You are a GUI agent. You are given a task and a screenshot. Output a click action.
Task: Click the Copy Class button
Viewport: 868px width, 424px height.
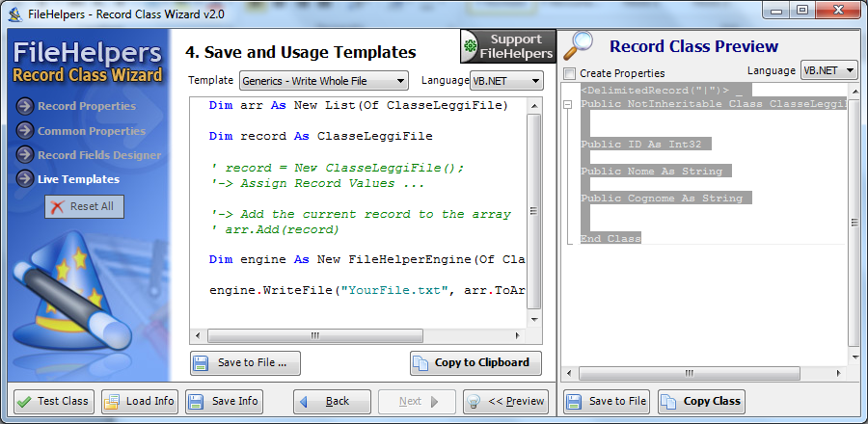tap(701, 401)
